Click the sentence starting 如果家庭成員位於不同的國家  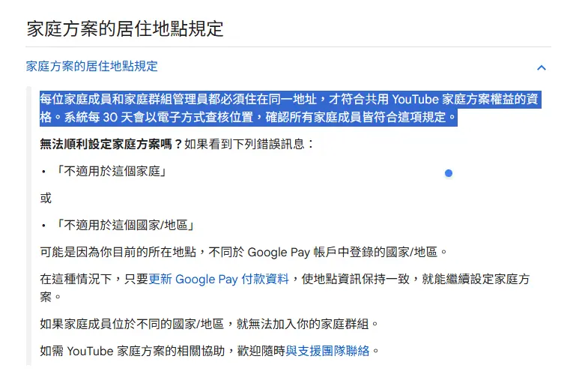pos(209,324)
